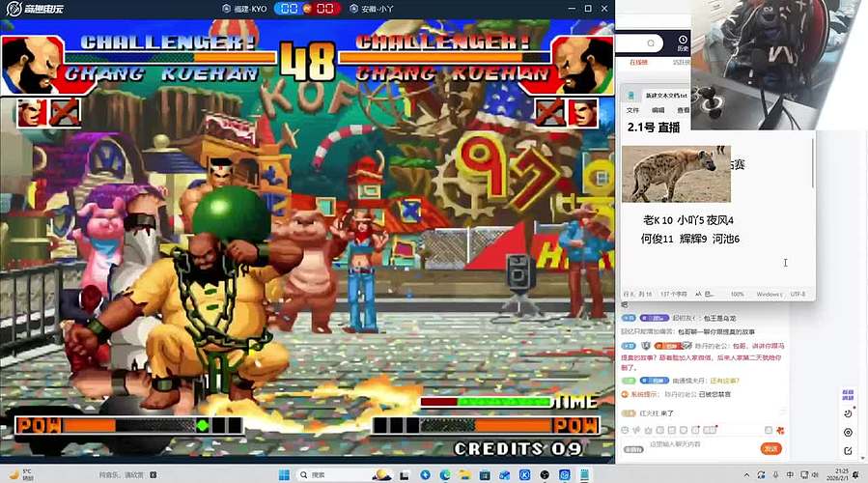Click the hyena image in Notepad
This screenshot has height=483, width=868.
coord(675,174)
